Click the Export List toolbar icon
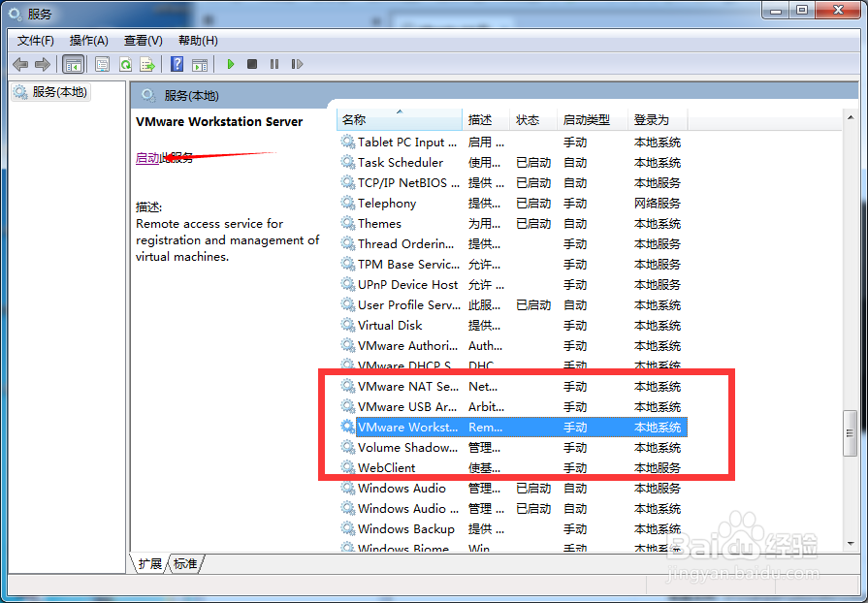The width and height of the screenshot is (868, 603). coord(147,64)
